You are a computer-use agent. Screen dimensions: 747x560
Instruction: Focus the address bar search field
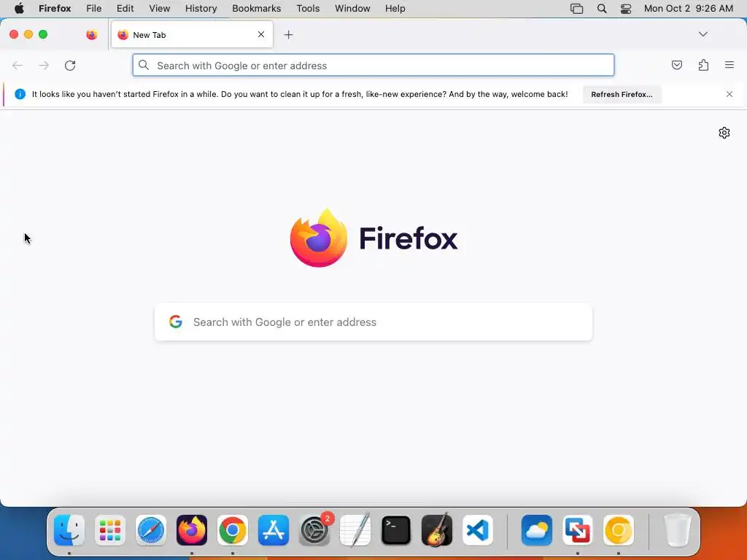(x=373, y=65)
